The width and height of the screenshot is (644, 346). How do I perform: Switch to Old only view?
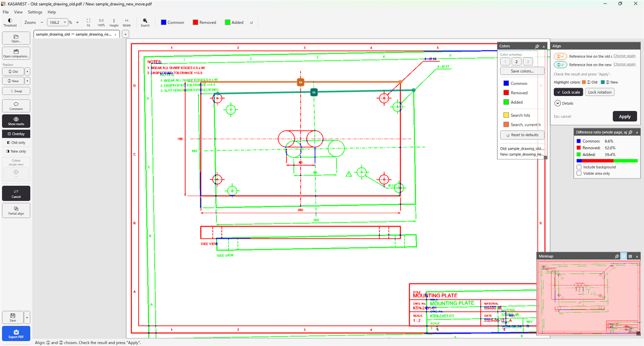tap(16, 143)
